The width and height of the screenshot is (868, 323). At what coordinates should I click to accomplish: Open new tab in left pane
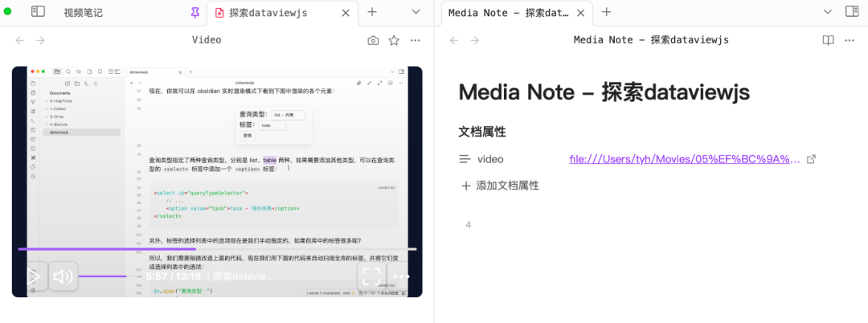[373, 11]
